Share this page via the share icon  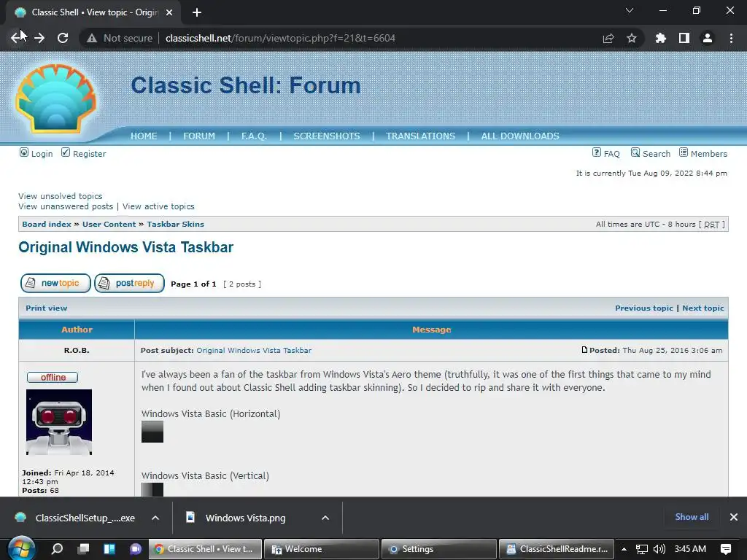pos(608,38)
